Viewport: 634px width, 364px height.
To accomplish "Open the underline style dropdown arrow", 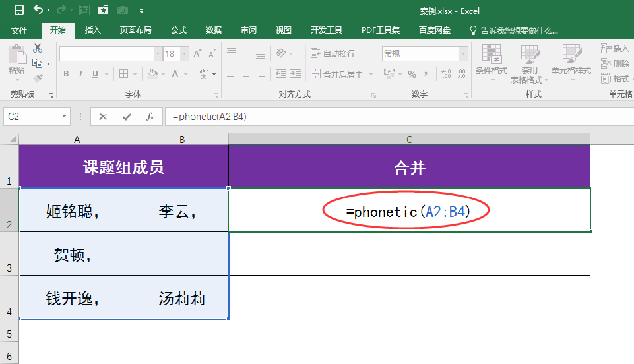I will click(107, 74).
